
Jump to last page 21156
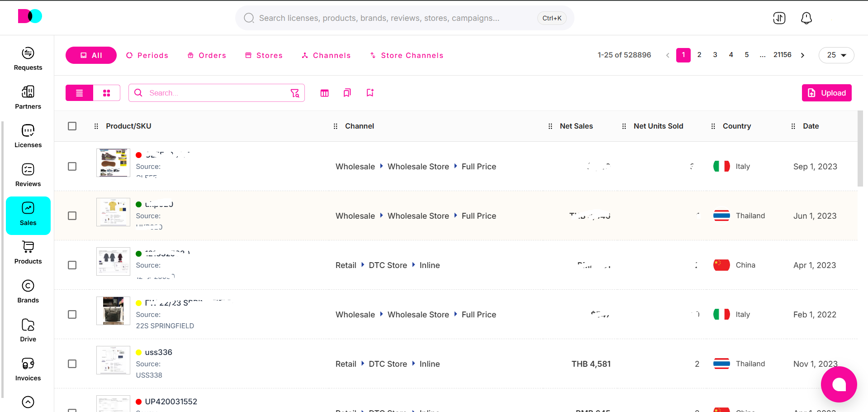tap(783, 55)
